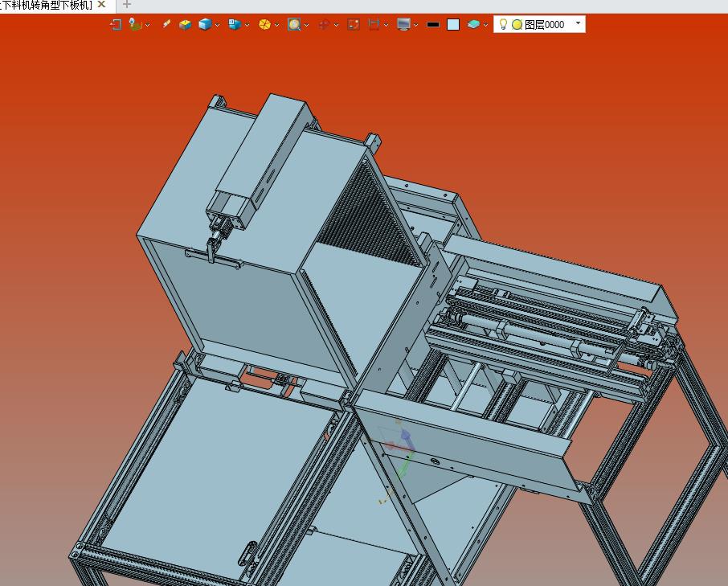This screenshot has width=728, height=586.
Task: Click the yellow-topped box icon
Action: (185, 25)
